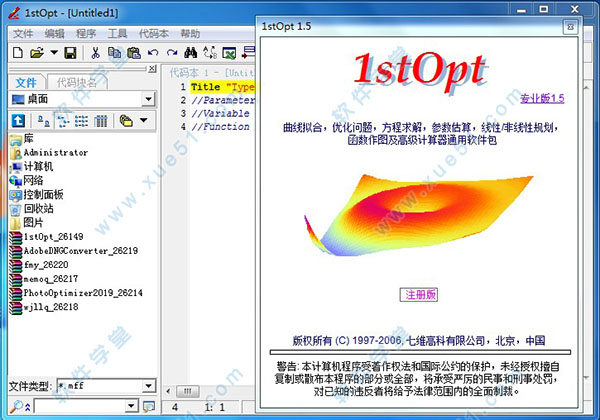This screenshot has width=600, height=420.
Task: Click the 3D surface plot image in the dialog
Action: click(418, 215)
